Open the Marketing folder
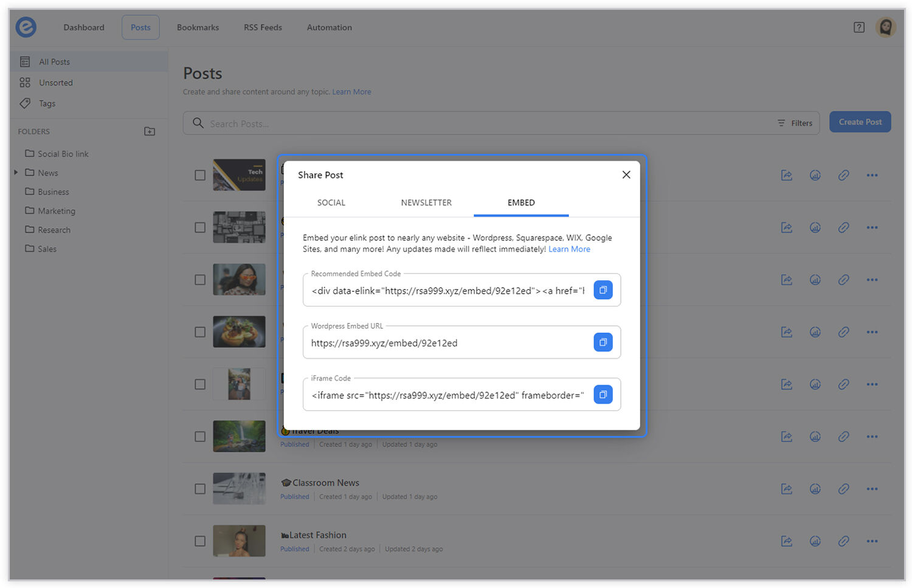 pos(50,211)
